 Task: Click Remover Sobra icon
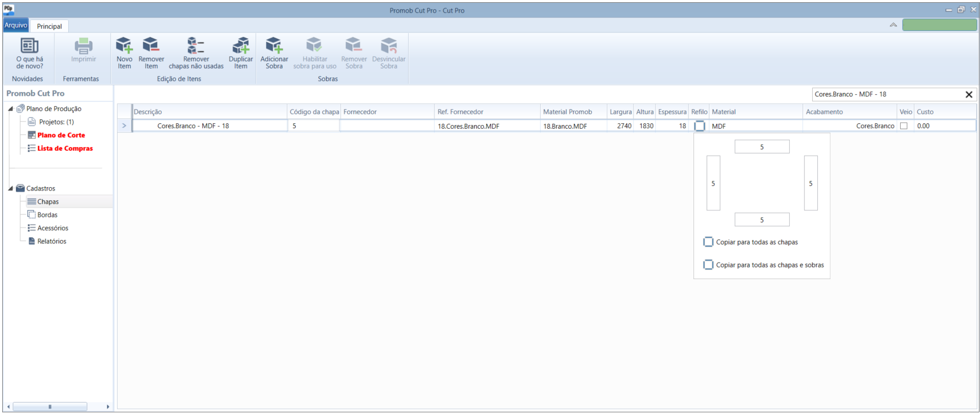[354, 46]
